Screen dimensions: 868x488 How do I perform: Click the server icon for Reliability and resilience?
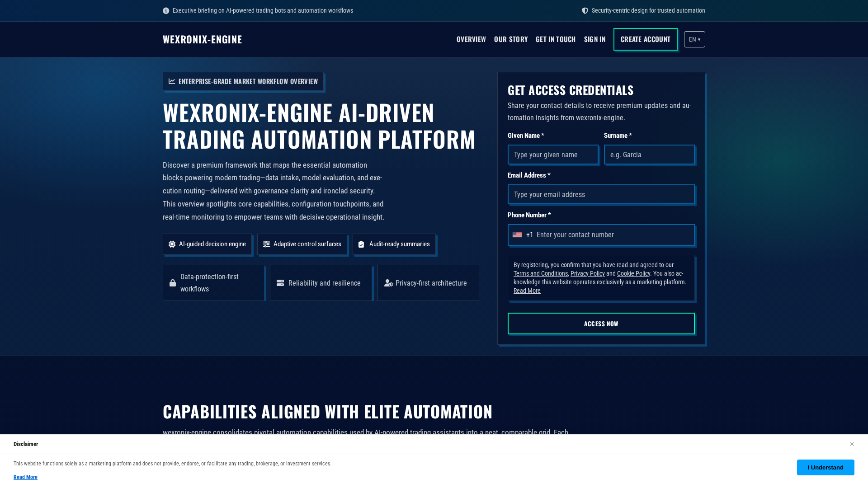click(x=280, y=283)
